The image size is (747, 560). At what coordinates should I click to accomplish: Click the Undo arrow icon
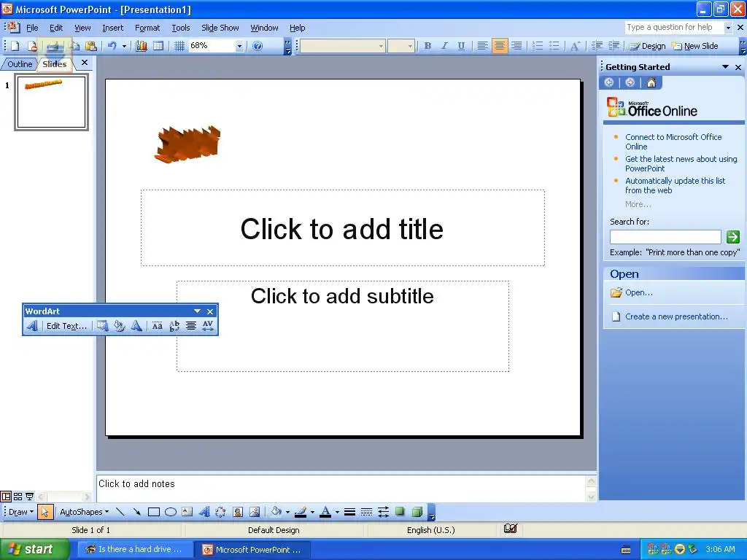(x=112, y=46)
